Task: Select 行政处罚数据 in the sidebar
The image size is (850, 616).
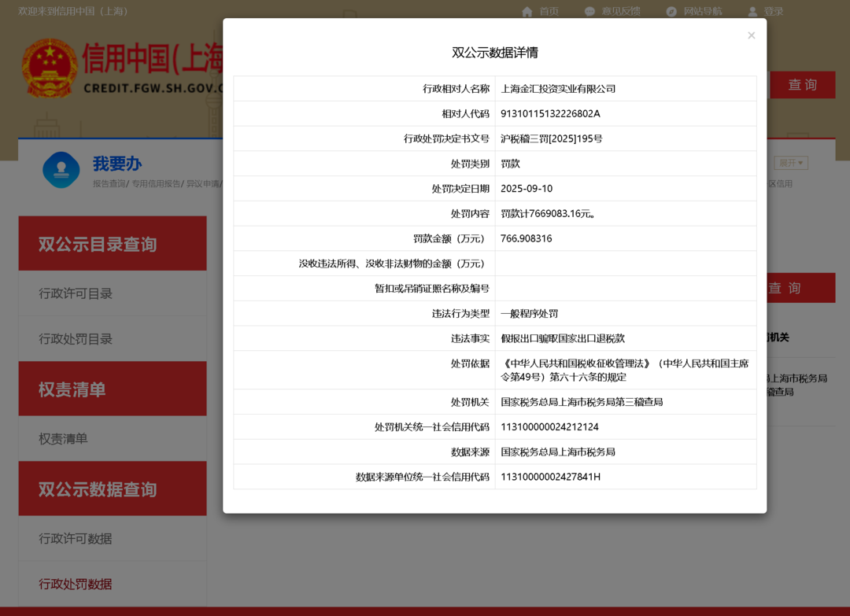Action: [76, 585]
